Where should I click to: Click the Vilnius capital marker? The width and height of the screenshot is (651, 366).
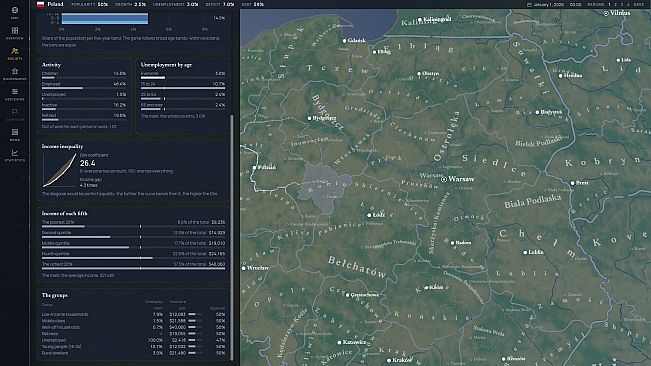click(606, 13)
